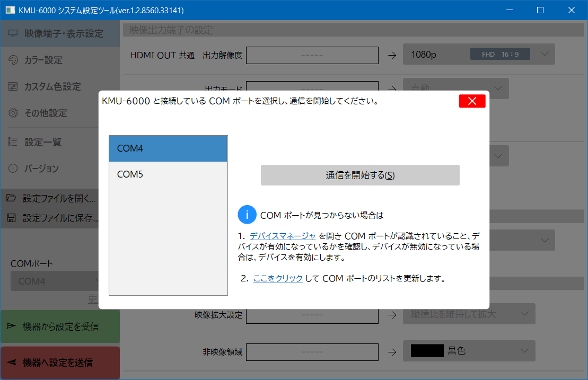Screen dimensions: 588x380
Task: Click ここをクリック link to refresh ports
Action: pyautogui.click(x=278, y=278)
